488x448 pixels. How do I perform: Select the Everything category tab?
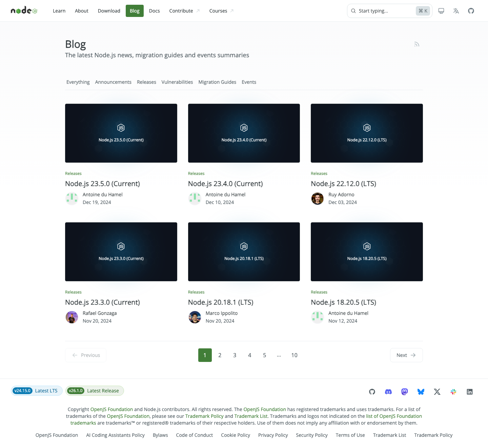tap(78, 82)
